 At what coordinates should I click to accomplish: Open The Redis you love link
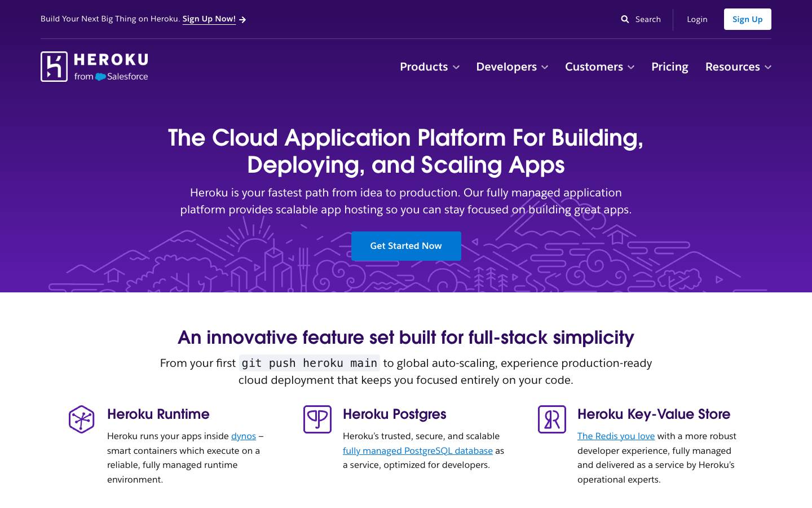(616, 436)
